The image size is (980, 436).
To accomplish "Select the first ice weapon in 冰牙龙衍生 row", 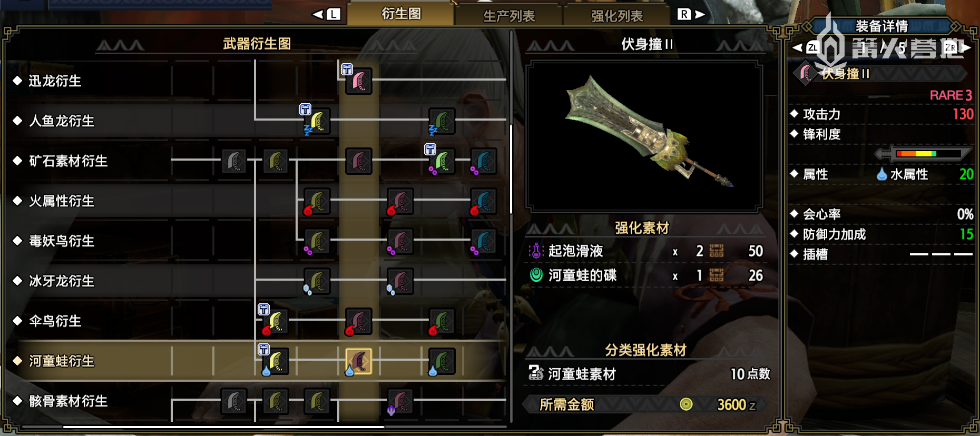I will coord(317,281).
